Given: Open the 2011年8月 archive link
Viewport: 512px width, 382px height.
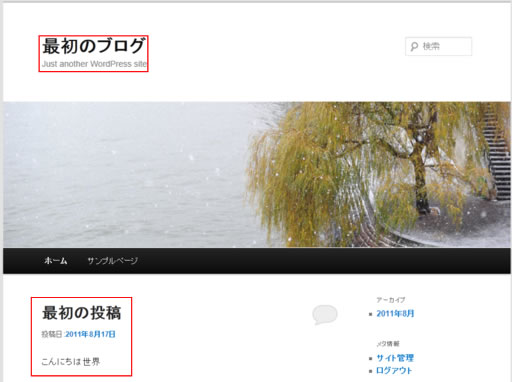Looking at the screenshot, I should (x=395, y=314).
